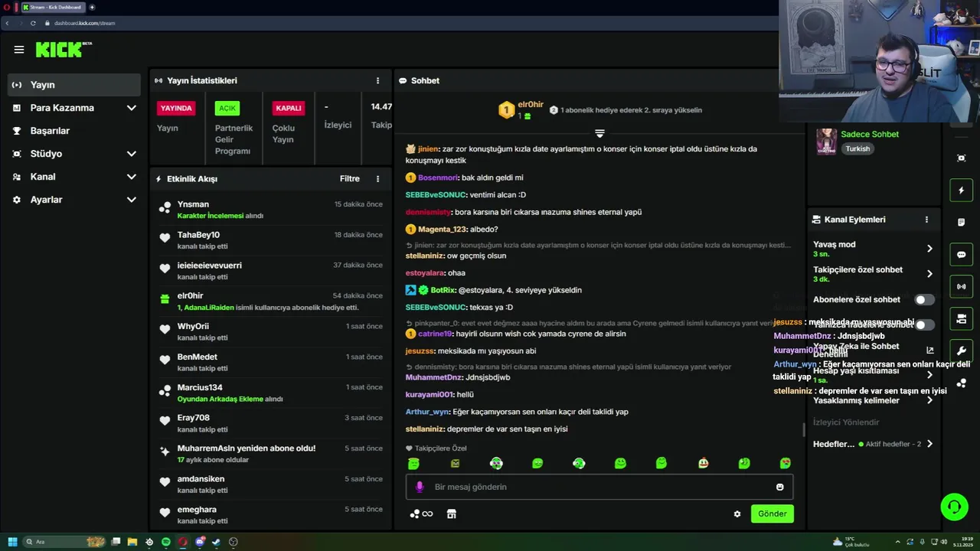Toggle Abonelere özel sohbet switch
This screenshot has height=551, width=980.
click(x=924, y=300)
